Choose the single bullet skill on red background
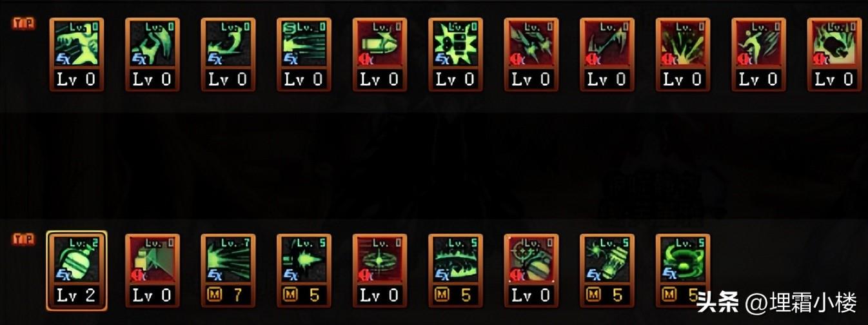 [x=380, y=54]
